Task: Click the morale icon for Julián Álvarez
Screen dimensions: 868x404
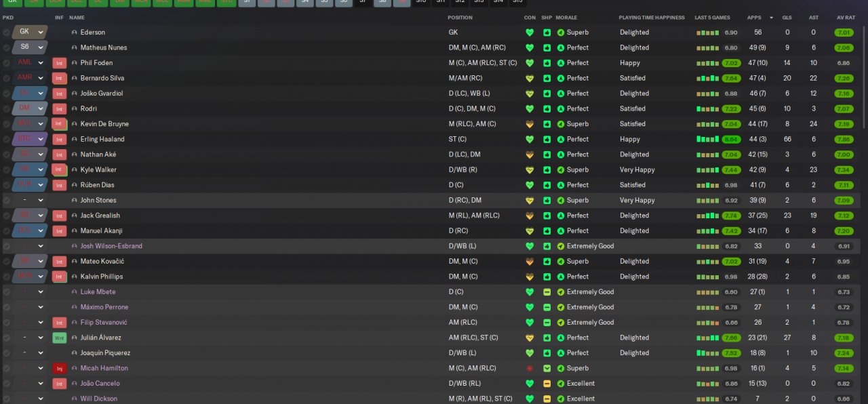Action: 561,338
